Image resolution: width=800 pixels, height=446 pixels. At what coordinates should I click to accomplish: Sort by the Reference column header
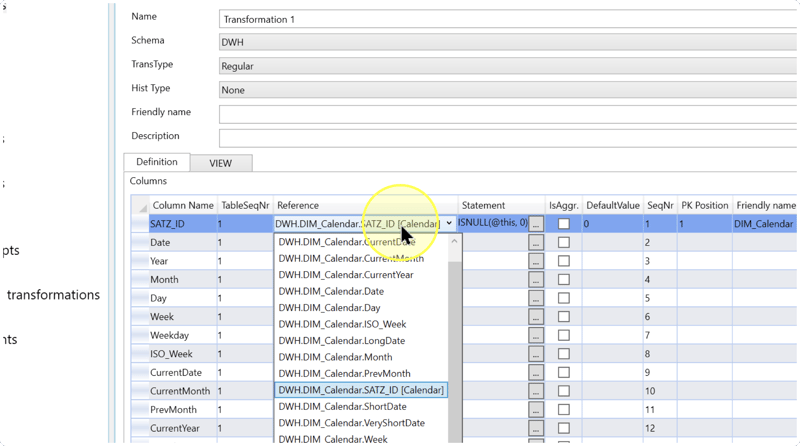tap(366, 205)
